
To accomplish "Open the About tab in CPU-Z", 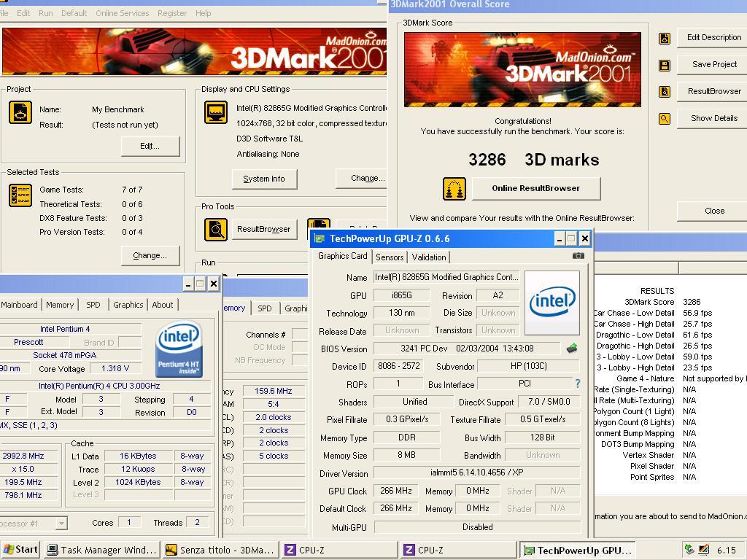I will pyautogui.click(x=163, y=305).
